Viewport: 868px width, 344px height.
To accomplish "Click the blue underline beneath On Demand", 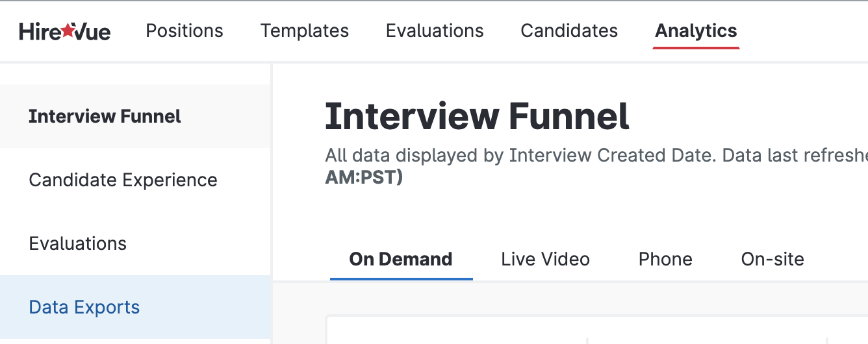I will [401, 278].
